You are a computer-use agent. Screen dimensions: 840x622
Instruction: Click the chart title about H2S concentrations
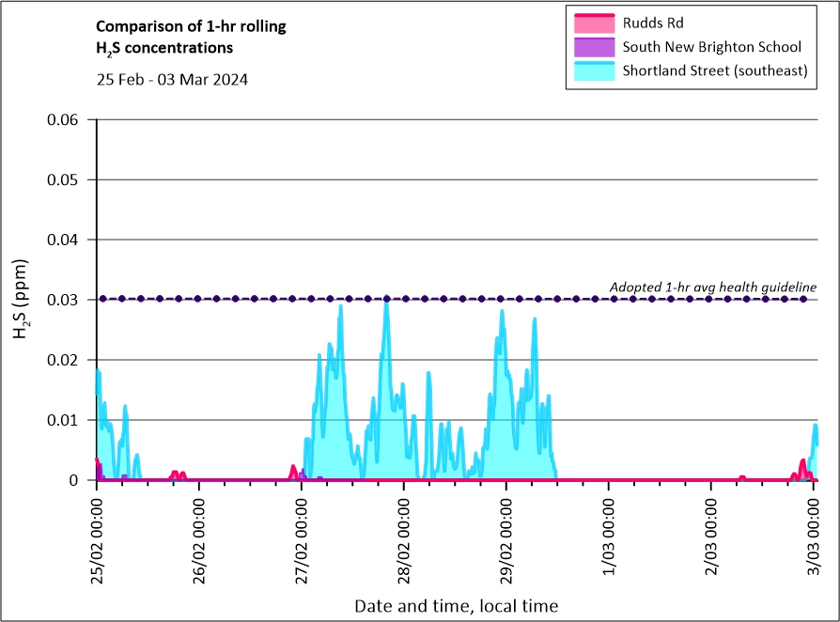[191, 37]
